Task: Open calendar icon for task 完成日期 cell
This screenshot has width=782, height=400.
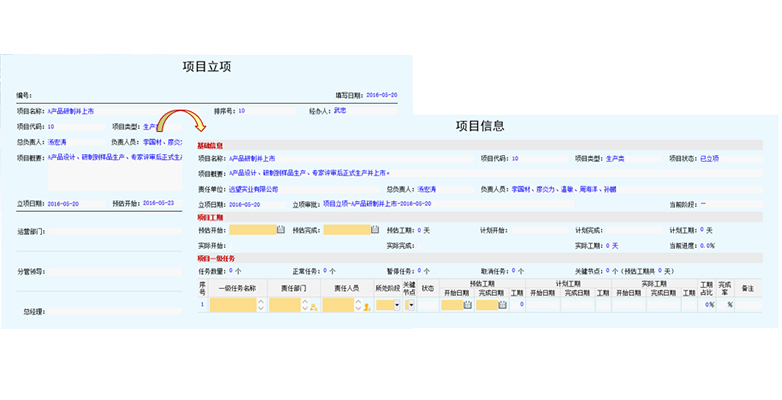Action: pos(501,305)
